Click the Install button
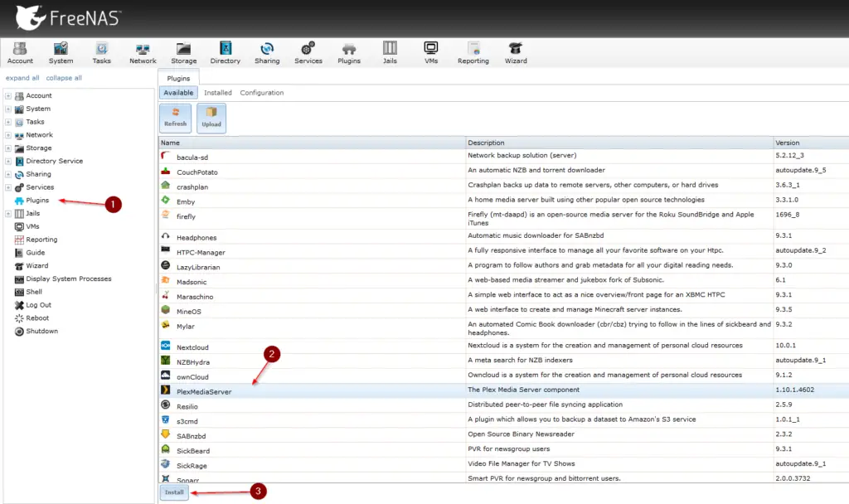 [174, 492]
